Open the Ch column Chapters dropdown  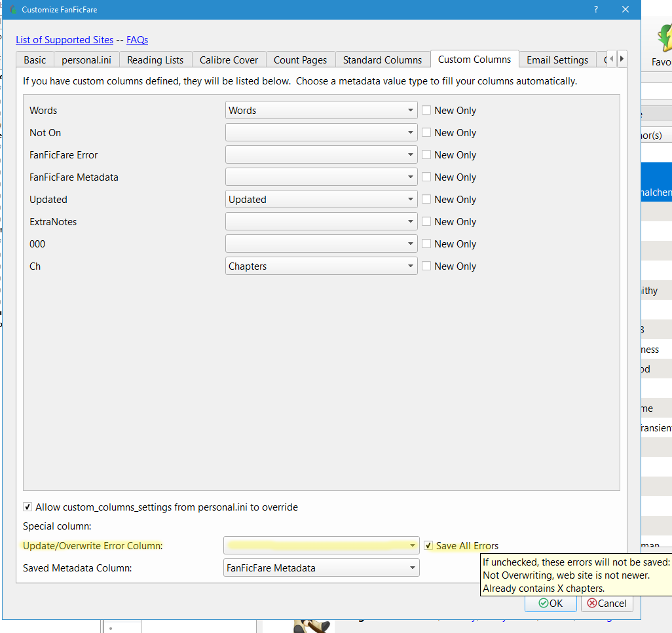[x=322, y=266]
